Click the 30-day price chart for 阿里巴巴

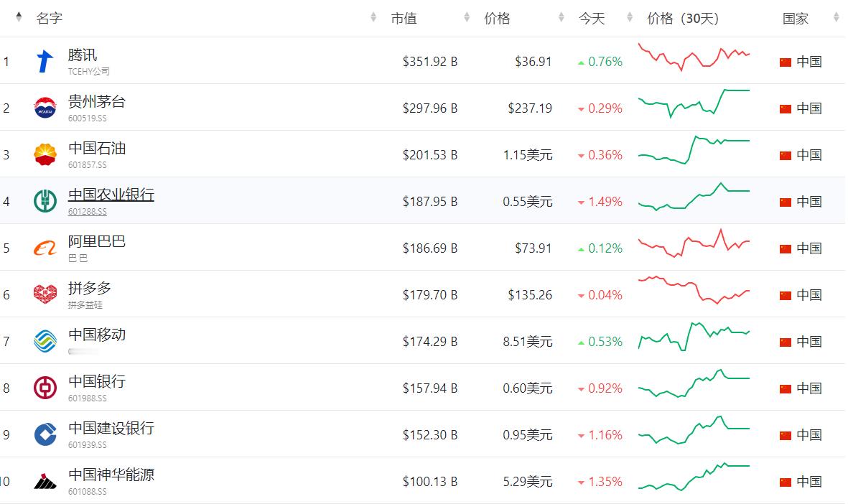click(x=694, y=243)
